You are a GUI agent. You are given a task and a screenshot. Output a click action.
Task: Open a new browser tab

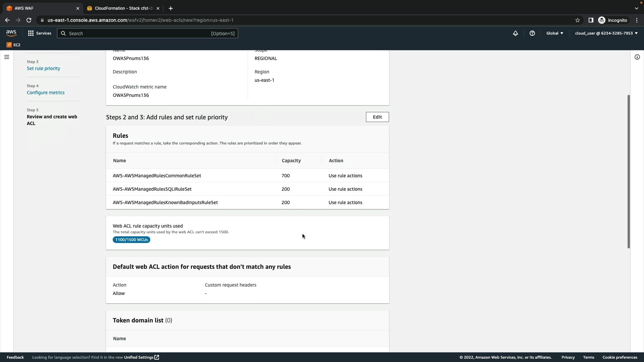(x=171, y=8)
